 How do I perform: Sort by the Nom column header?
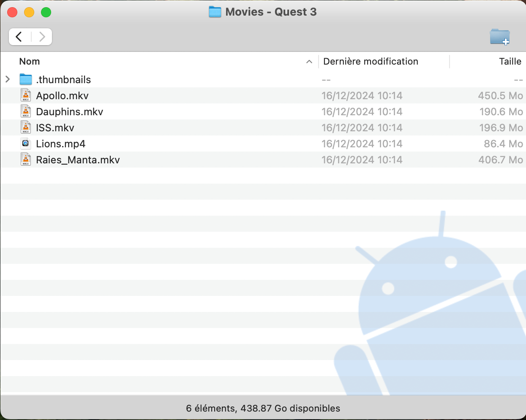(x=30, y=62)
